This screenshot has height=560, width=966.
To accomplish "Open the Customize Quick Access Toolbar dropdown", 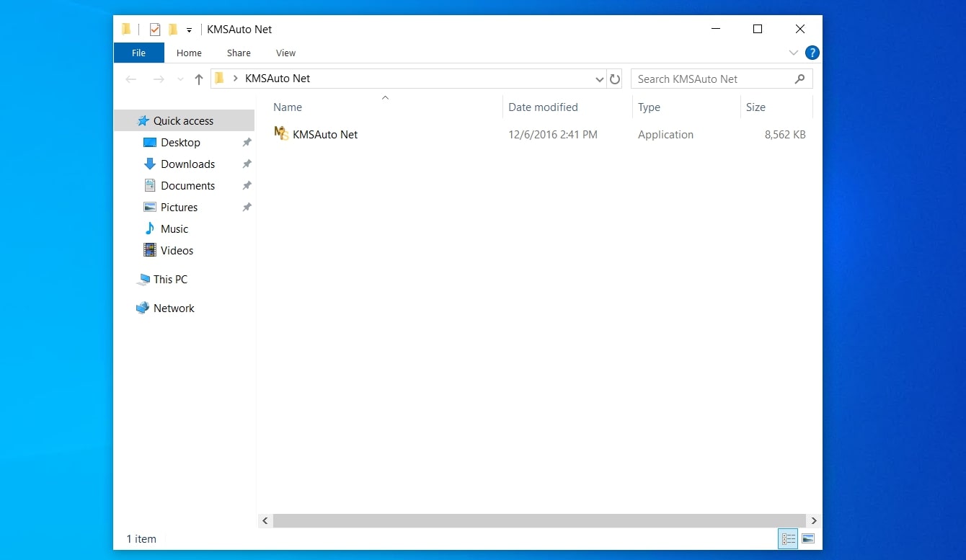I will tap(189, 30).
